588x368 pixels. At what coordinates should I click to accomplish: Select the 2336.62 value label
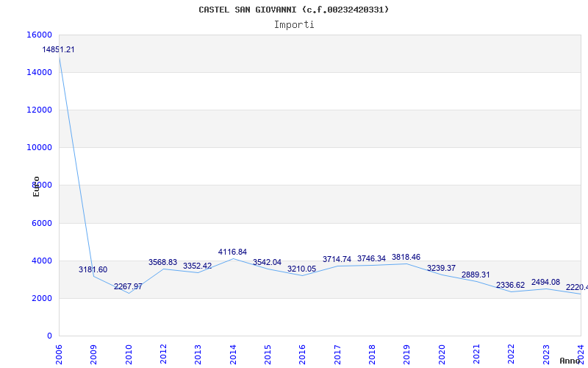pos(510,285)
